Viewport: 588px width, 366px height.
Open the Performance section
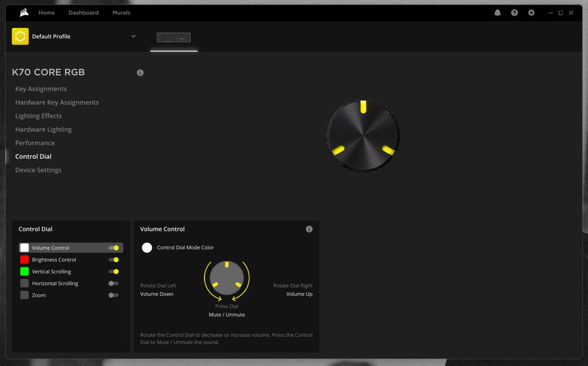(x=35, y=143)
